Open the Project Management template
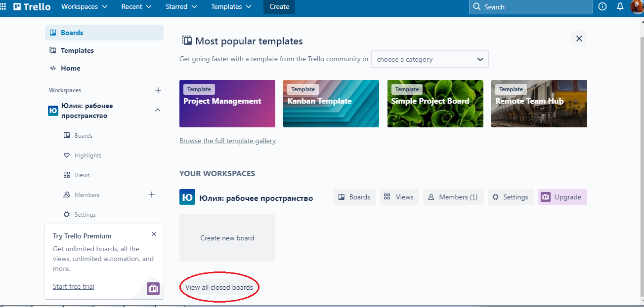Viewport: 644px width, 307px height. point(227,104)
